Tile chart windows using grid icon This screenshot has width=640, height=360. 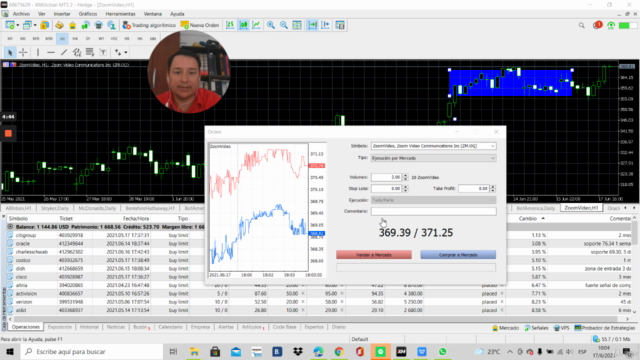297,25
